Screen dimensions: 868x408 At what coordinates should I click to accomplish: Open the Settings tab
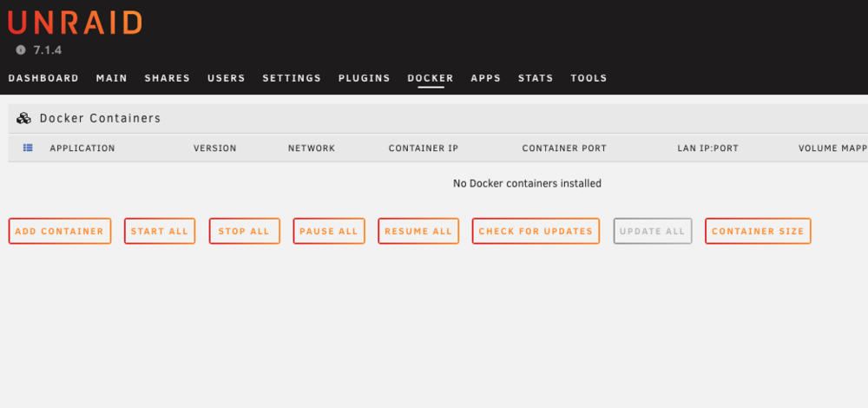click(292, 78)
